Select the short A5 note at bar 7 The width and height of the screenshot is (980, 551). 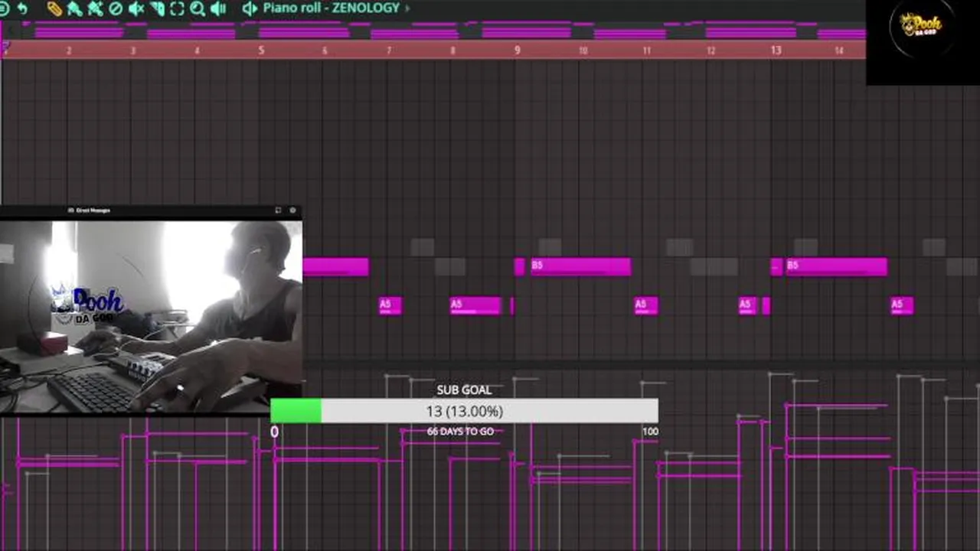(x=390, y=305)
